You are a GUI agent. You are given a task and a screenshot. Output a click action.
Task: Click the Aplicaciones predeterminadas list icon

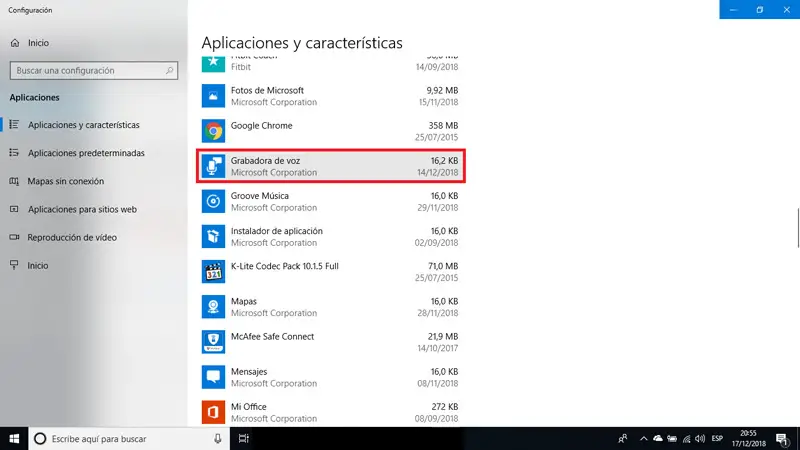click(14, 153)
